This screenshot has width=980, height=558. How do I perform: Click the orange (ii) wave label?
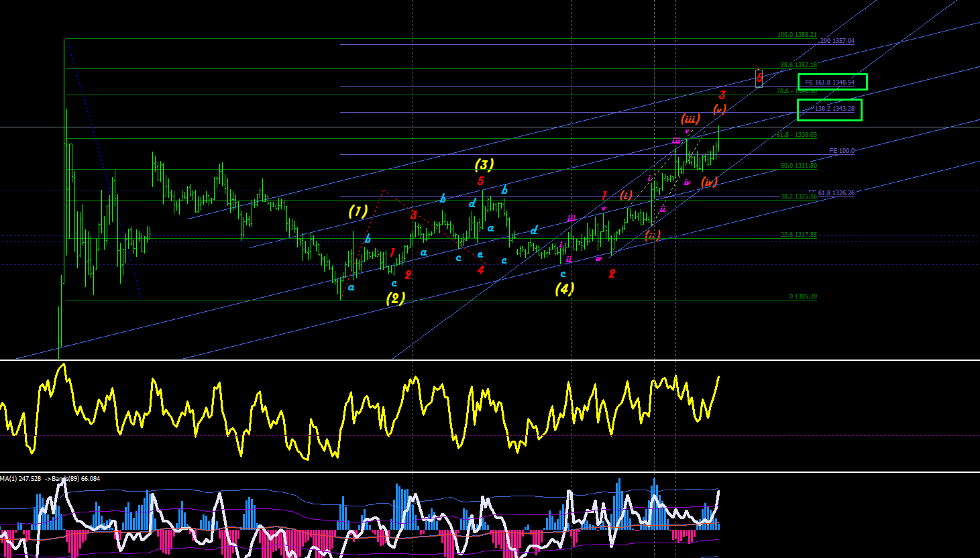click(x=653, y=235)
